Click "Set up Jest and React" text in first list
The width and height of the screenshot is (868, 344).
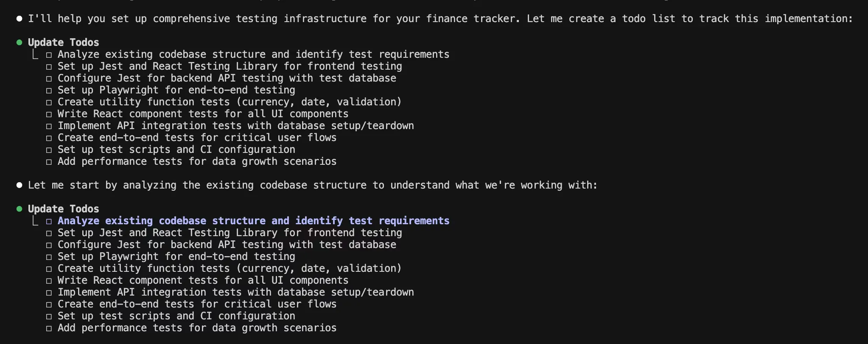pos(230,66)
